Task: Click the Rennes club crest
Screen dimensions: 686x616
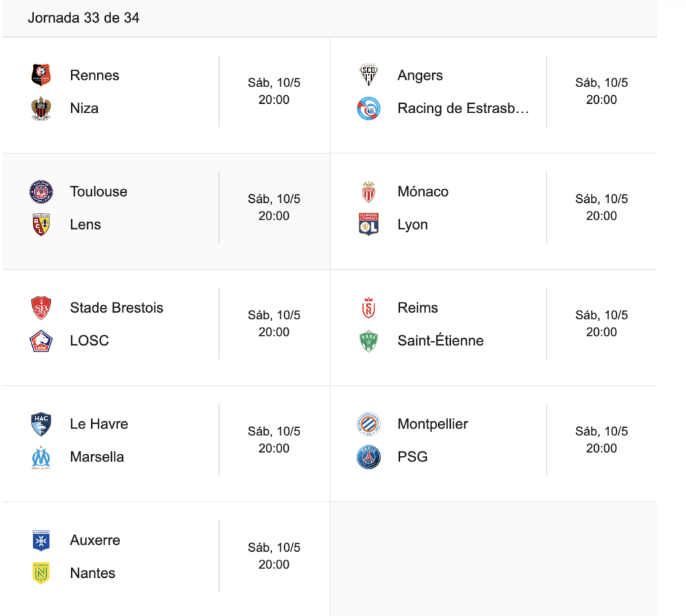Action: (x=41, y=75)
